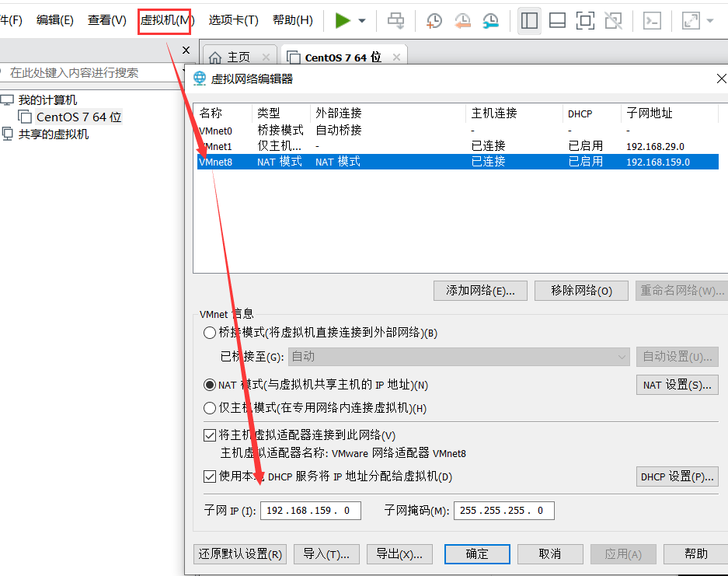Open the power options dropdown arrow

tap(362, 20)
